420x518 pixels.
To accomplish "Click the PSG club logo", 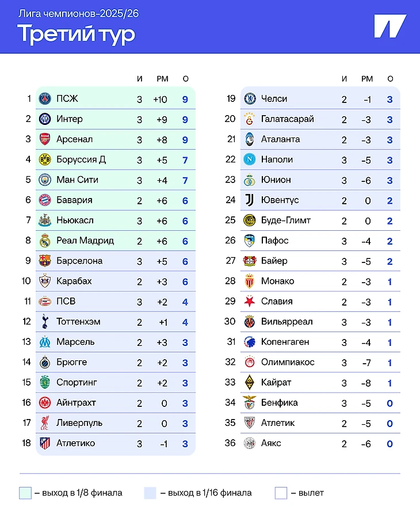I will click(45, 99).
